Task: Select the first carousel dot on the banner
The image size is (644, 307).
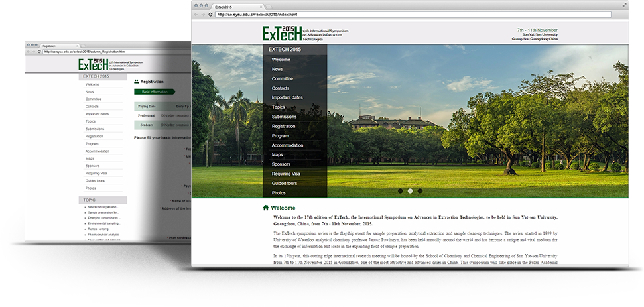Action: (x=400, y=191)
